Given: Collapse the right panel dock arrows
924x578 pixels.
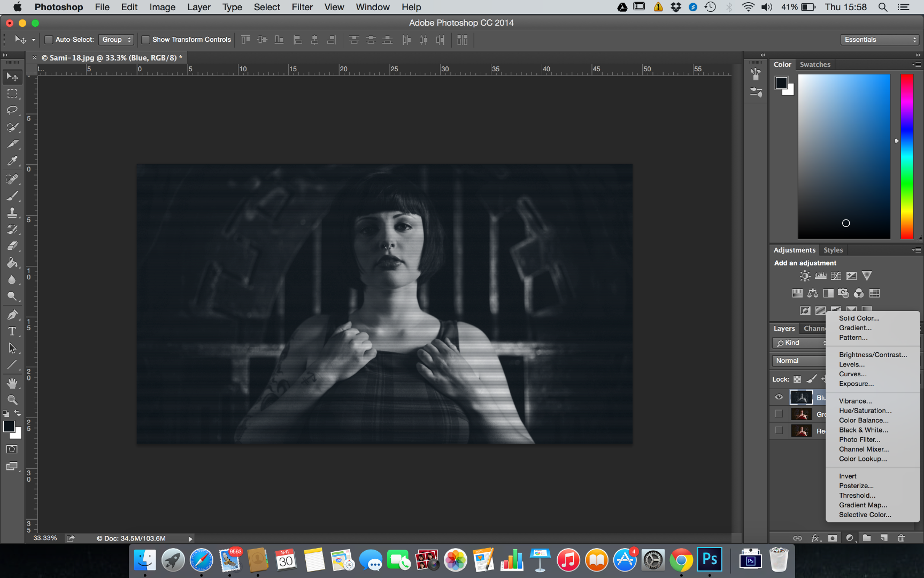Looking at the screenshot, I should pyautogui.click(x=918, y=55).
